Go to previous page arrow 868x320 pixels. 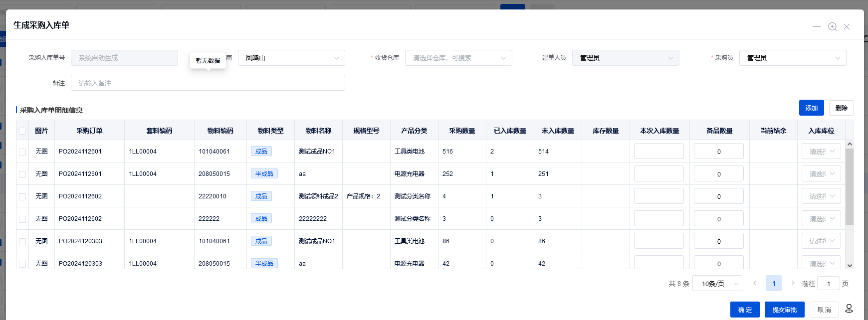tap(755, 283)
